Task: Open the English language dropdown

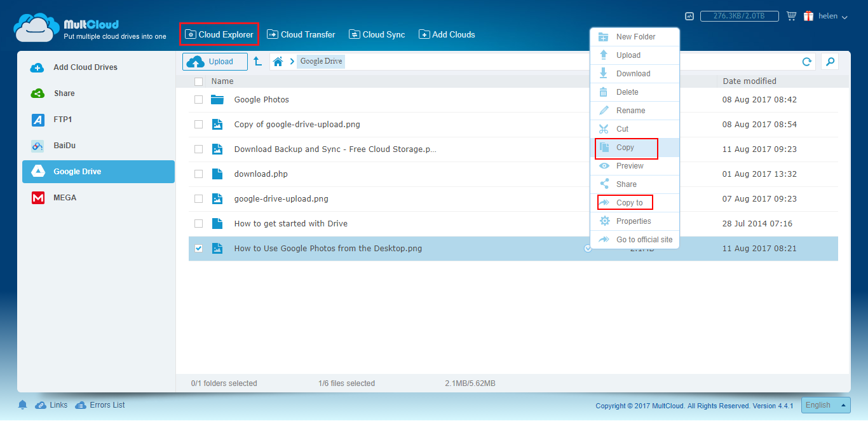Action: click(825, 405)
